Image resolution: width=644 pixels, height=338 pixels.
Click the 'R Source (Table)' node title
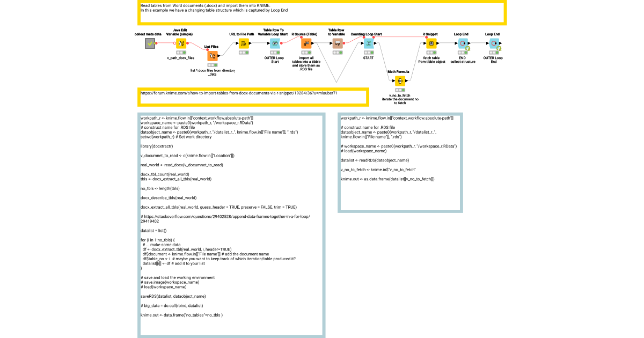[305, 34]
